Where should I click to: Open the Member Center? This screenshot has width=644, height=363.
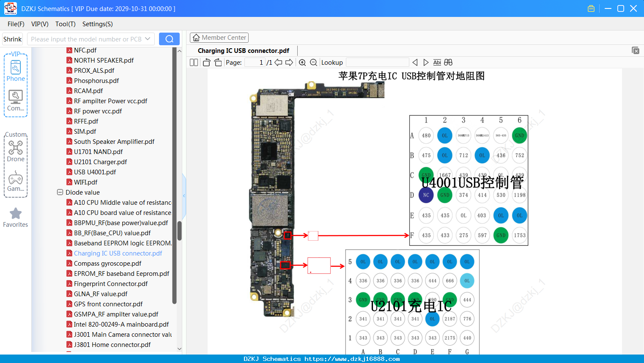pyautogui.click(x=219, y=38)
